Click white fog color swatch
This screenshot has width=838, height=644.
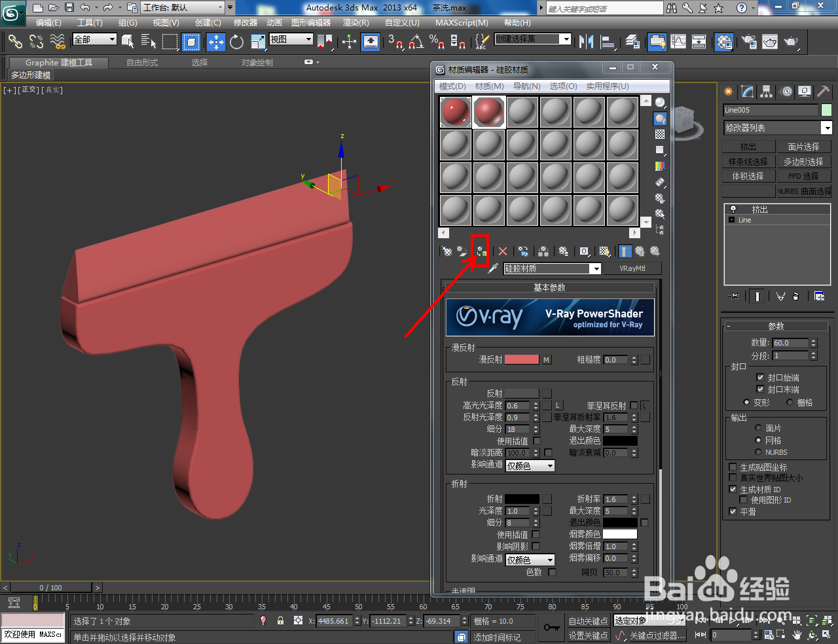pyautogui.click(x=620, y=535)
